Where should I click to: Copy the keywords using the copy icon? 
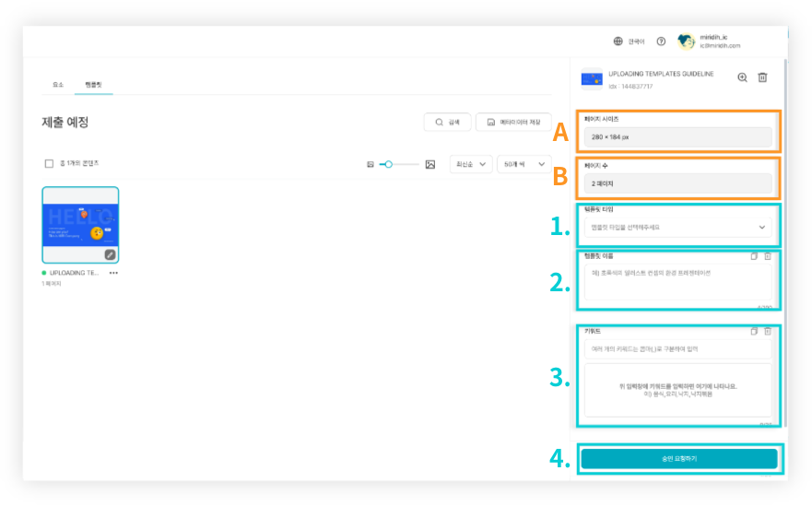753,331
